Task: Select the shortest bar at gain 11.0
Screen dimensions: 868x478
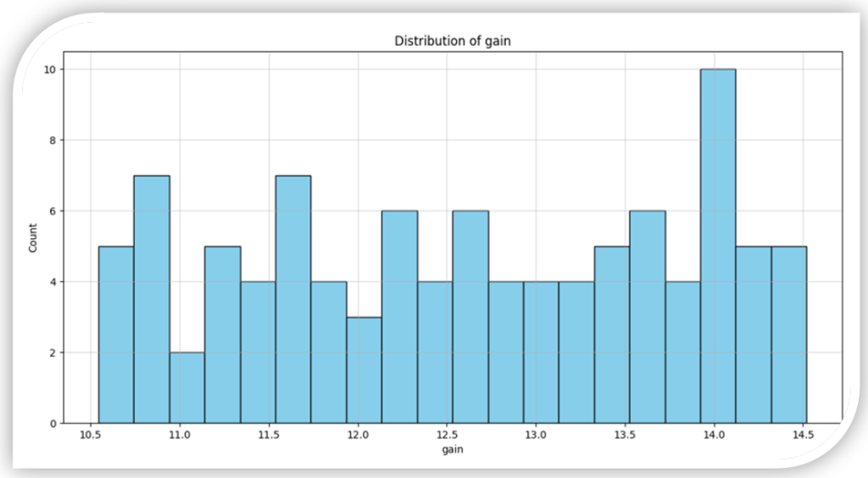Action: tap(187, 388)
